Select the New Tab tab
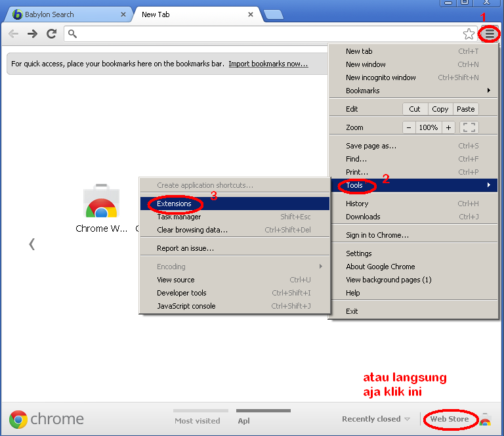The width and height of the screenshot is (504, 436). (x=197, y=14)
